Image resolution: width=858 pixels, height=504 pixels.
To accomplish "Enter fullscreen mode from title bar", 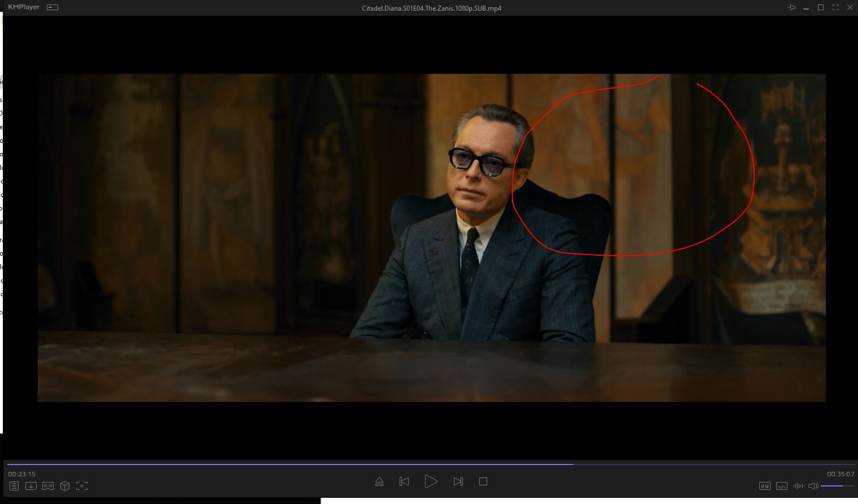I will point(835,7).
